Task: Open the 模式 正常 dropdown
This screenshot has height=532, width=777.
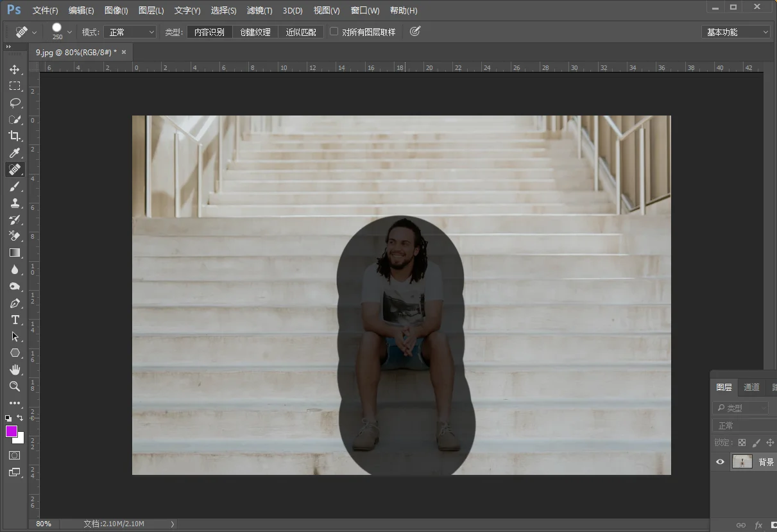Action: tap(131, 32)
